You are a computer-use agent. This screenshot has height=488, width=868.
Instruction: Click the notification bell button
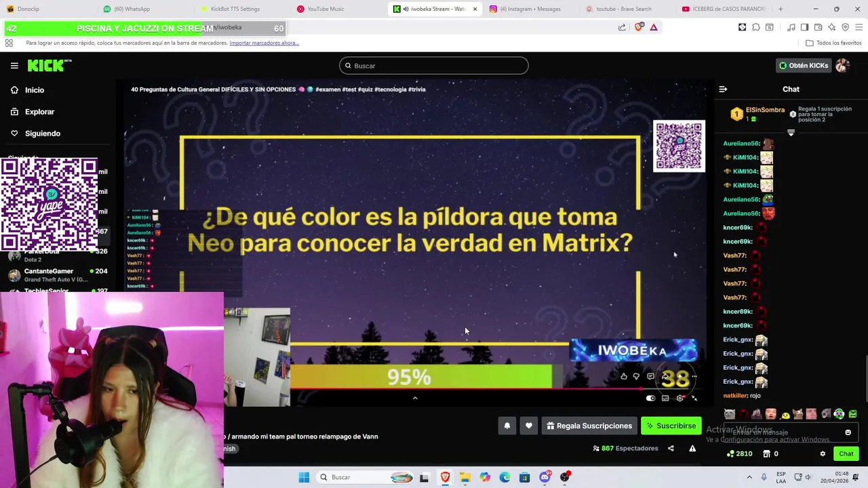pyautogui.click(x=507, y=426)
